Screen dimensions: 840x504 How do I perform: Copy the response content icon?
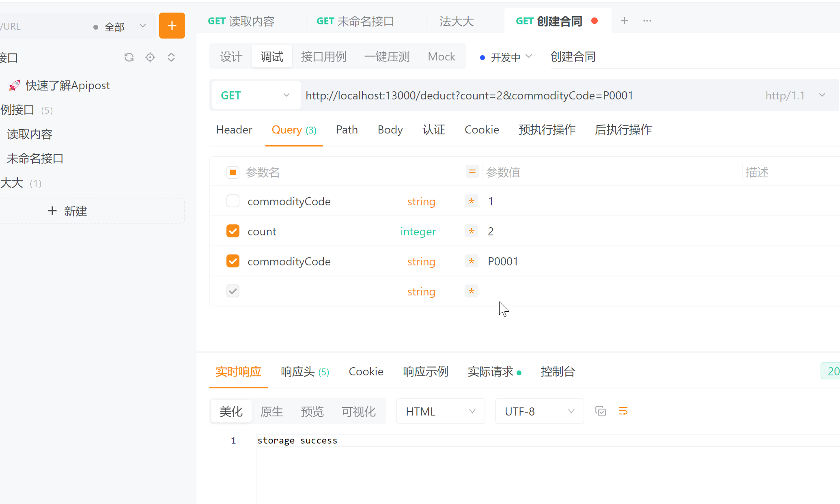601,411
